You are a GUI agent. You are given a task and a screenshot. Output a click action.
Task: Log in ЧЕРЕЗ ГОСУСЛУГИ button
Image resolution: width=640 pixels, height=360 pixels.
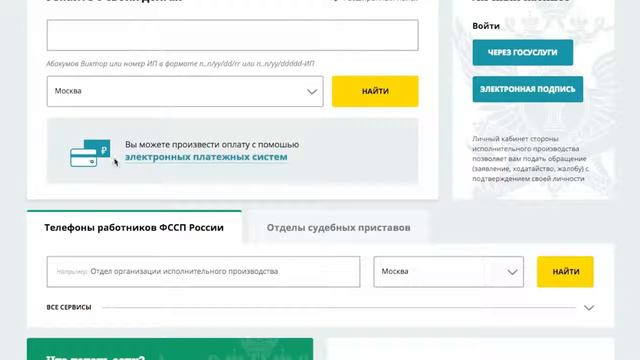[x=522, y=53]
